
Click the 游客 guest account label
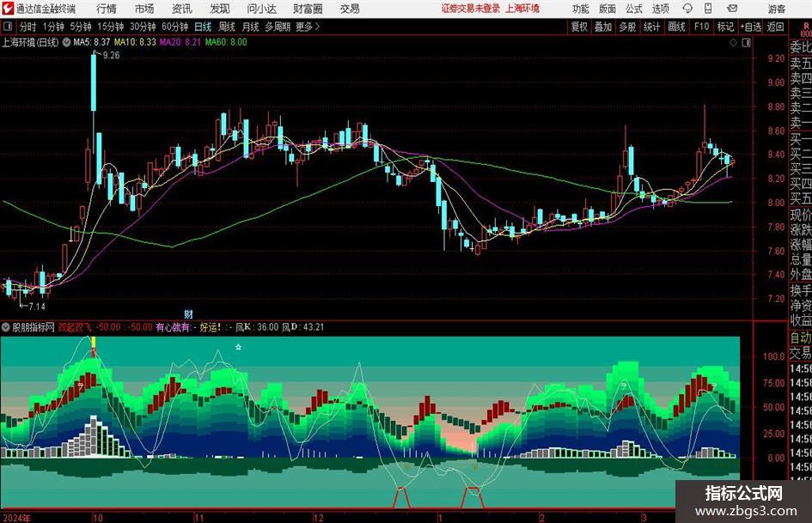click(776, 9)
